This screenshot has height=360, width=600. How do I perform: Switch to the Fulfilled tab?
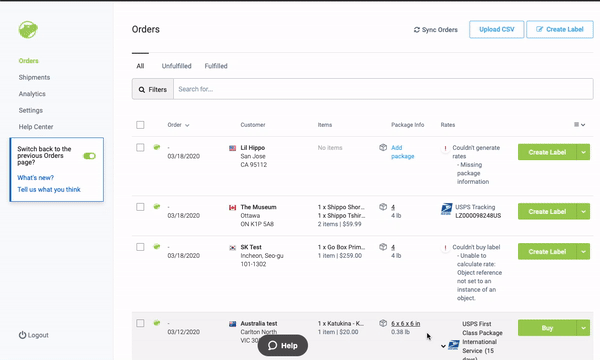click(216, 66)
